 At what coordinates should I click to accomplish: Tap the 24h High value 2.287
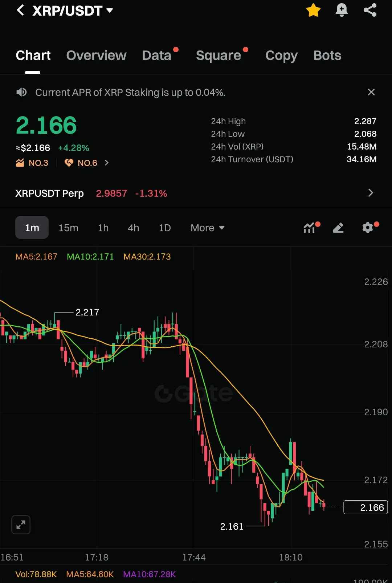[365, 121]
